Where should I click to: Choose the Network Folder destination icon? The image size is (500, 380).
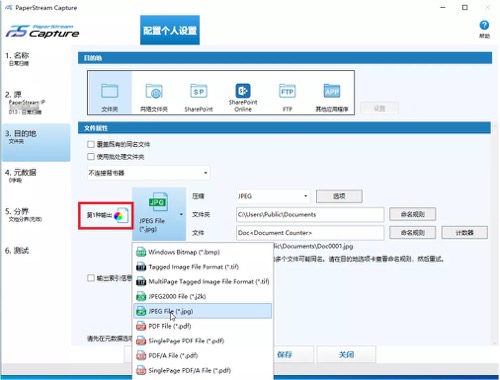(154, 91)
